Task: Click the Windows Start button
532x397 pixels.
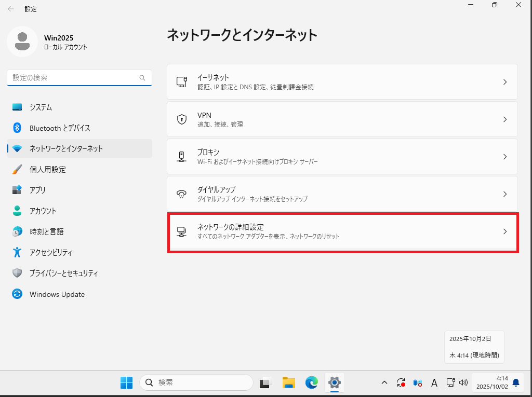Action: click(x=126, y=383)
